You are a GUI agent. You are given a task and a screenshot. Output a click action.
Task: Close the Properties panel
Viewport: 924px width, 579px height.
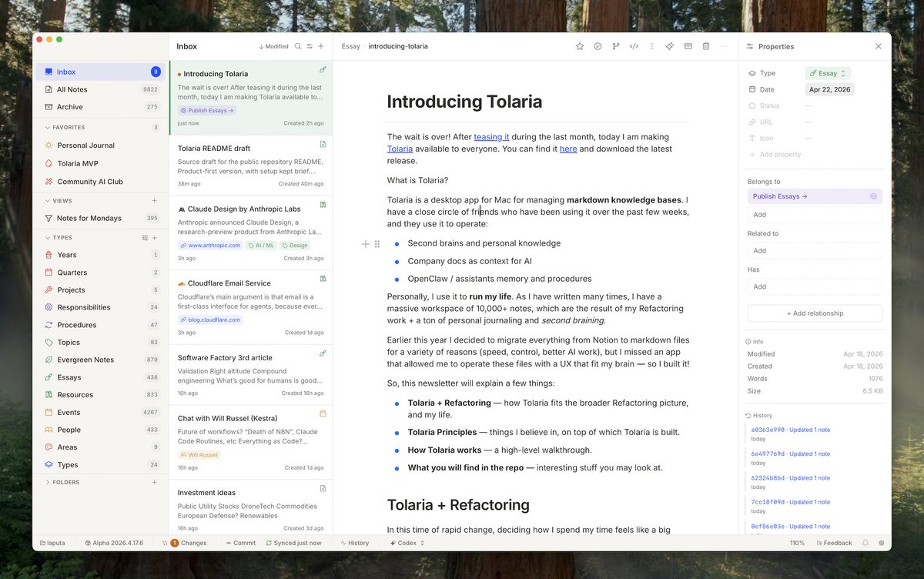click(879, 46)
